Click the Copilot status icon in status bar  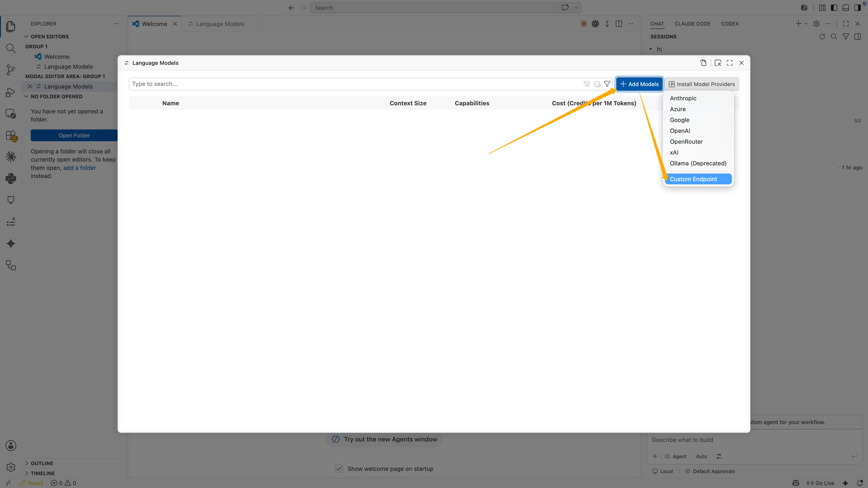pos(796,483)
